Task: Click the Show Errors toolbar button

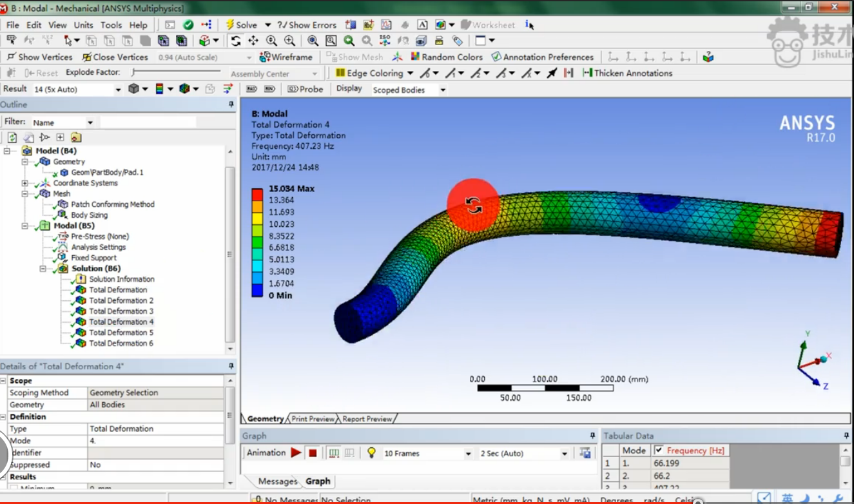Action: click(x=307, y=25)
